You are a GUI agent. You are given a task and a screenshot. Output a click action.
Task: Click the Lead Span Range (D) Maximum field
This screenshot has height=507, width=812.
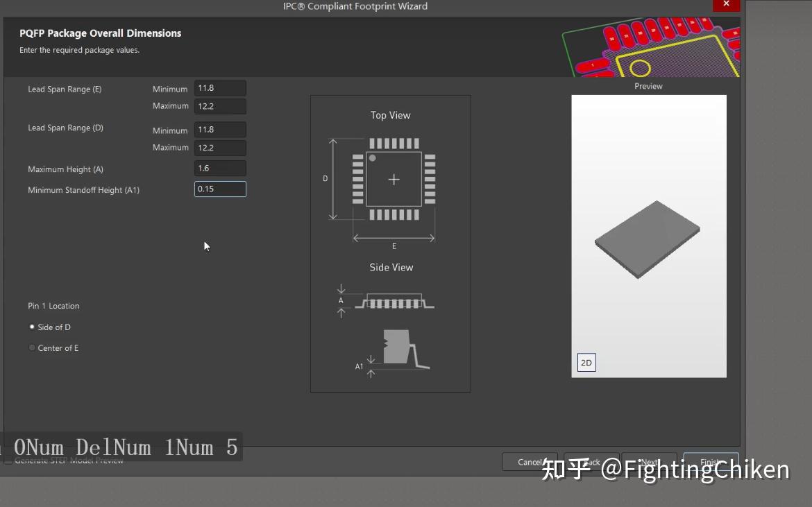(x=220, y=148)
